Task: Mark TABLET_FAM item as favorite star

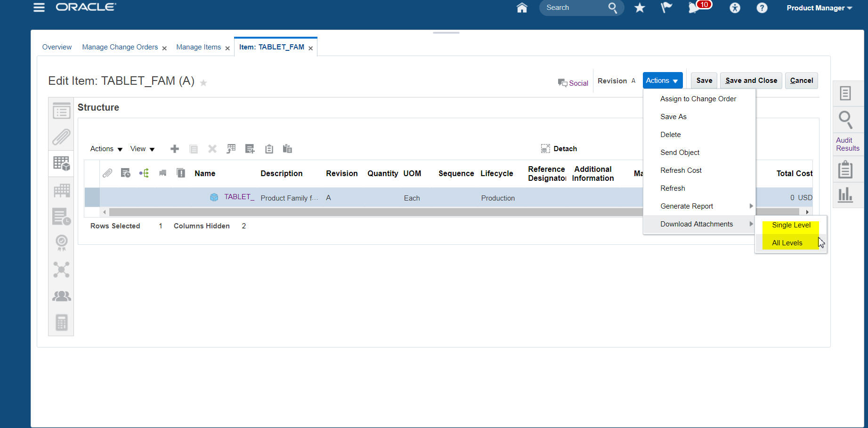Action: click(x=203, y=83)
